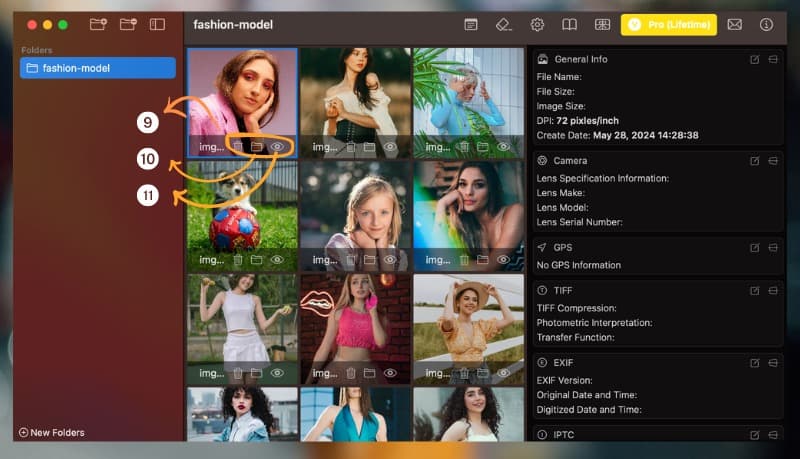Click the New Folders button
Viewport: 800px width, 459px height.
[52, 432]
